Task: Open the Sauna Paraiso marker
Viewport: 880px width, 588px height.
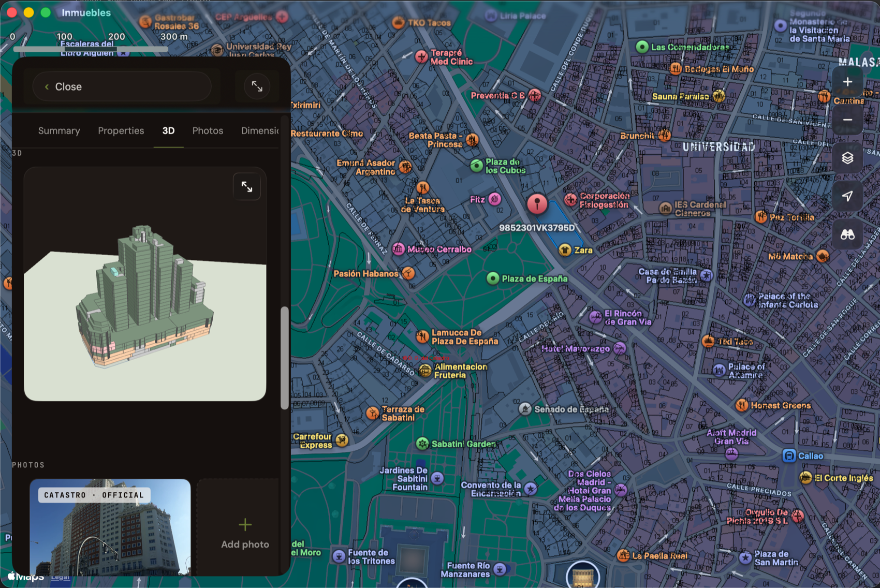Action: pyautogui.click(x=718, y=96)
